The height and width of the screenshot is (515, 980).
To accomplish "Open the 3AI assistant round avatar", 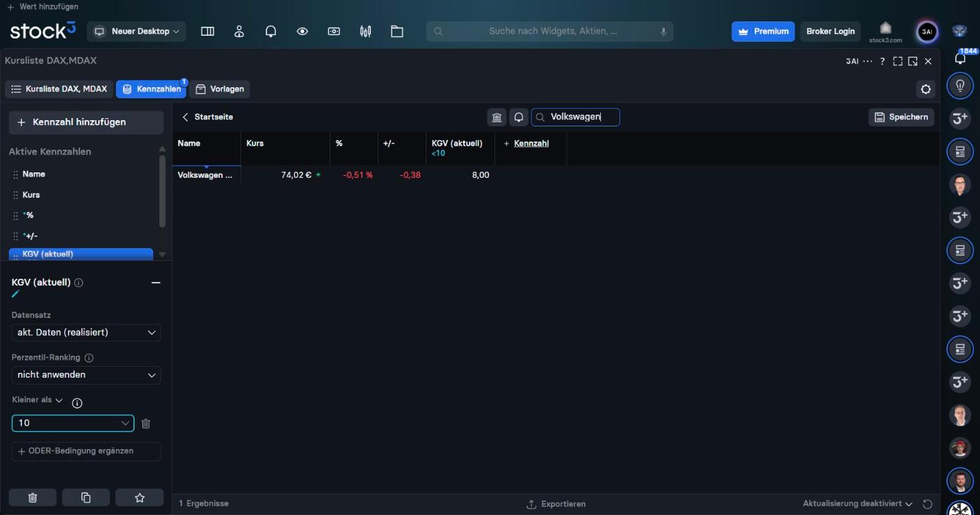I will click(927, 32).
